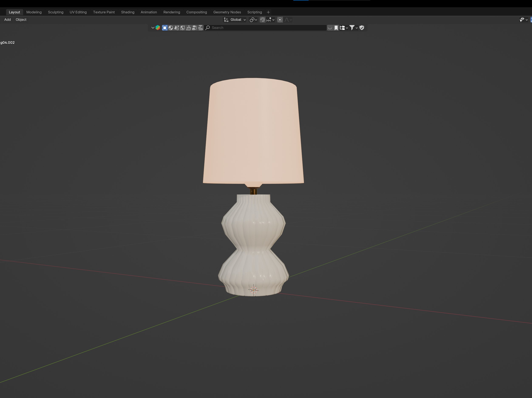Open the Sculpting workspace tab
This screenshot has width=532, height=398.
[55, 12]
